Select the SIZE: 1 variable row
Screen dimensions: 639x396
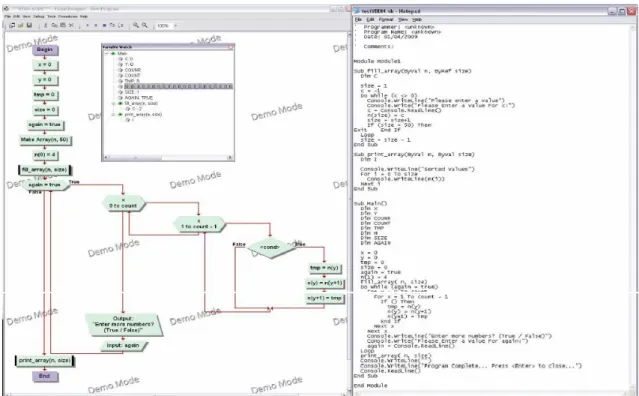[x=132, y=92]
